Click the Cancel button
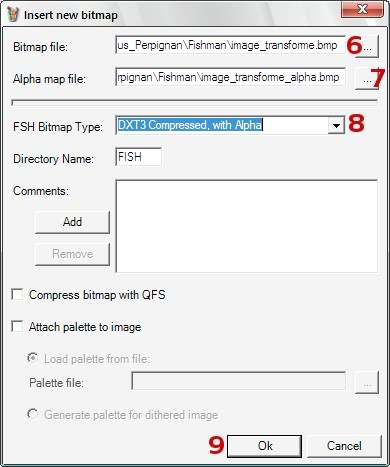Screen dimensions: 390x467 (344, 446)
